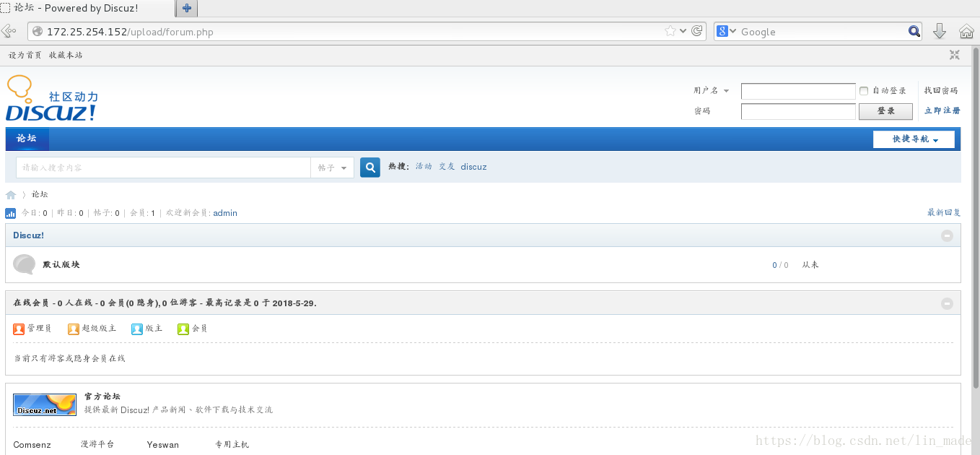Image resolution: width=980 pixels, height=455 pixels.
Task: Click the Discuz.net banner image
Action: pos(45,404)
